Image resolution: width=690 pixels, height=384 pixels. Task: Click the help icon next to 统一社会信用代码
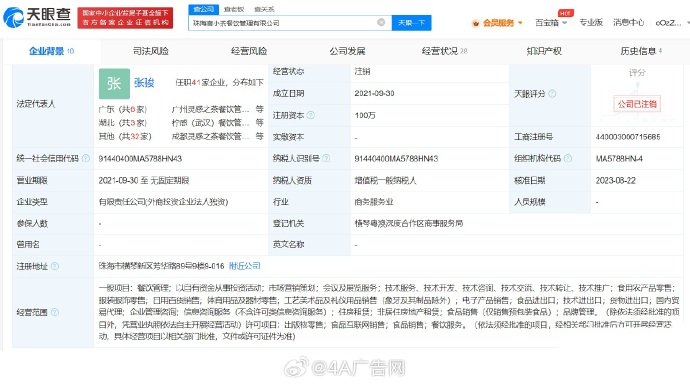(86, 158)
